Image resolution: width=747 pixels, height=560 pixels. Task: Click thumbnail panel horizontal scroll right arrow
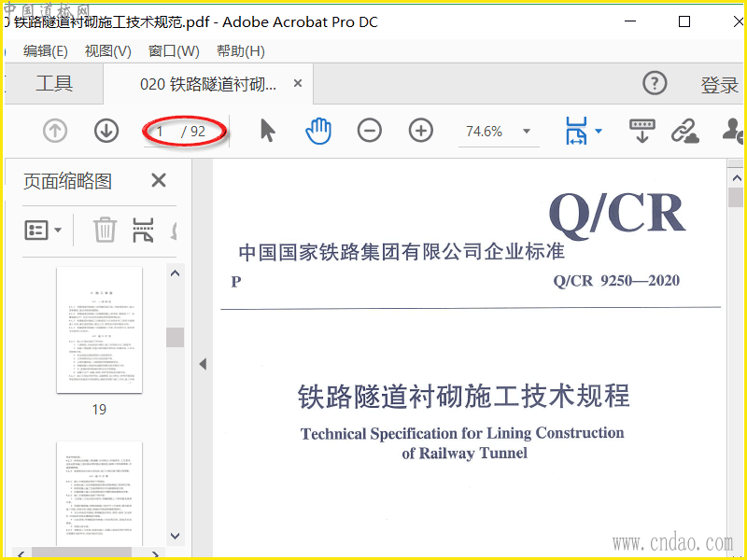(155, 554)
